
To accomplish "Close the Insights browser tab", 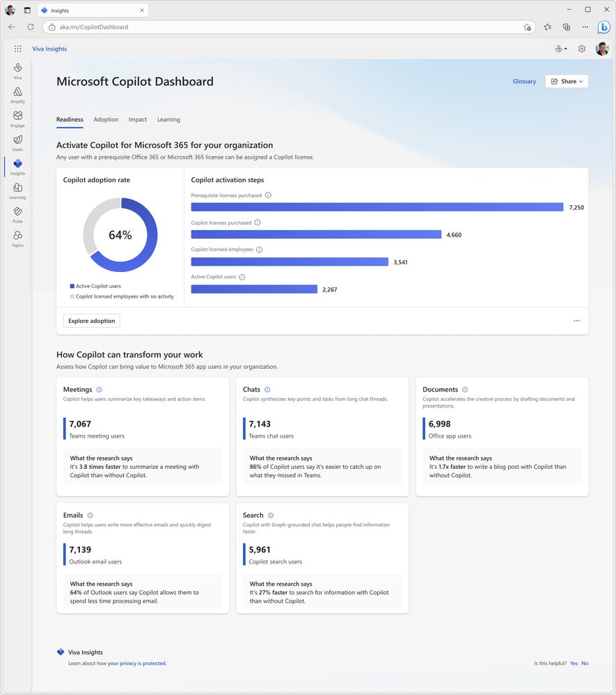I will click(142, 10).
